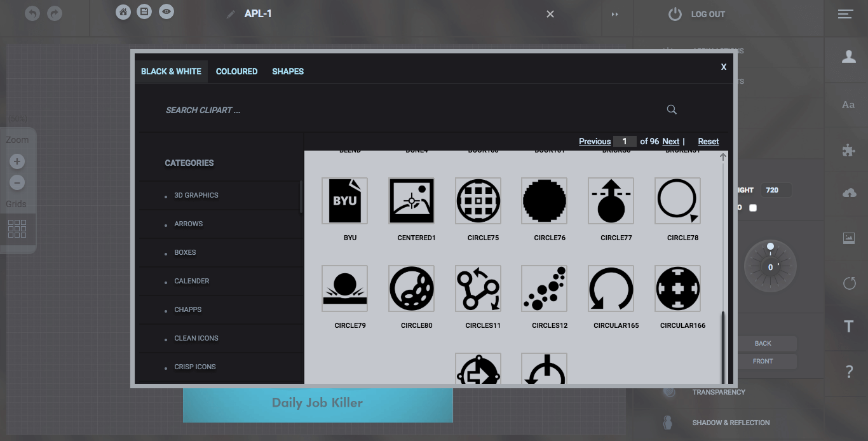This screenshot has width=868, height=441.
Task: Click the power icon for log out
Action: (675, 14)
